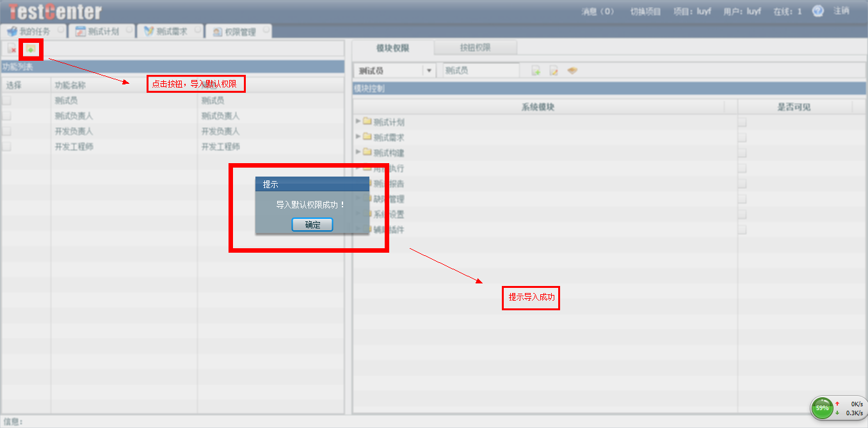Toggle 是否可见 checkbox for 系统设置 module
This screenshot has width=868, height=428.
point(742,214)
